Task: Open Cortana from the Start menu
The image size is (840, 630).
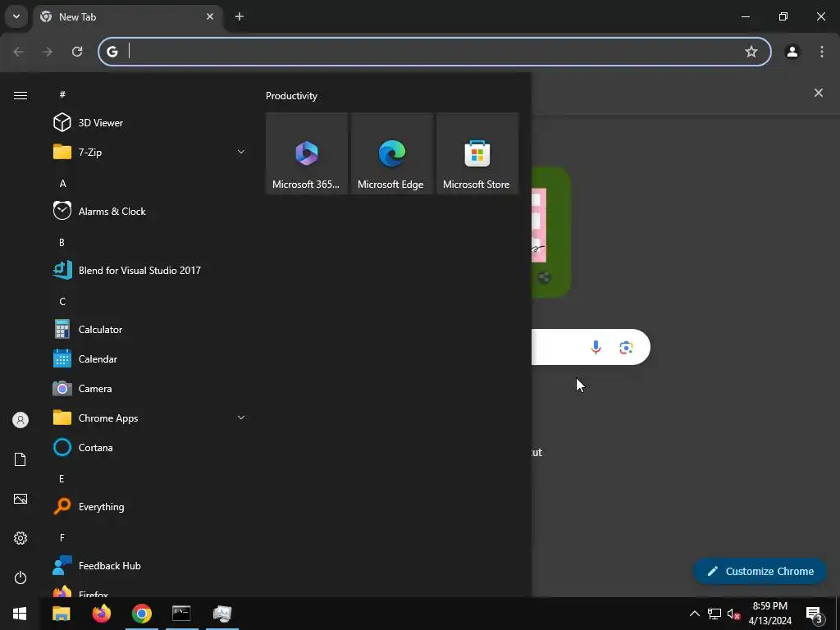Action: click(150, 447)
